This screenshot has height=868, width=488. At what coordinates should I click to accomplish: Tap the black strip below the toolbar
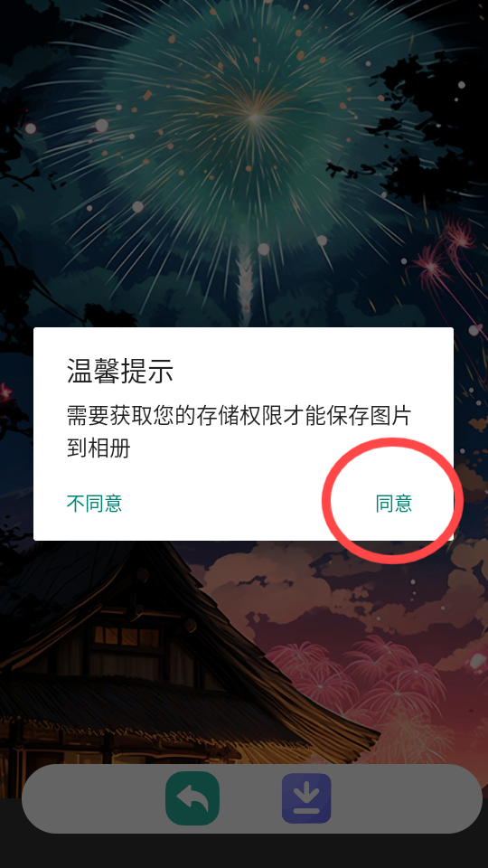click(243, 853)
